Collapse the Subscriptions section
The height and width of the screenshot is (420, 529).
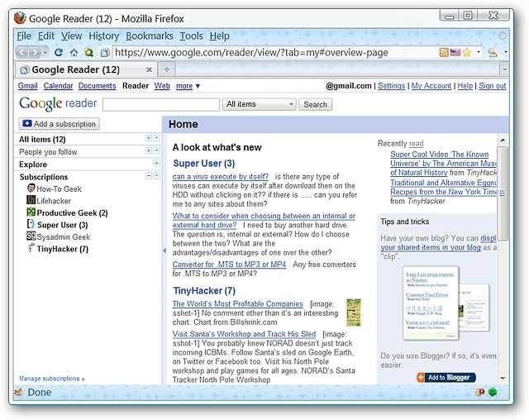point(149,175)
